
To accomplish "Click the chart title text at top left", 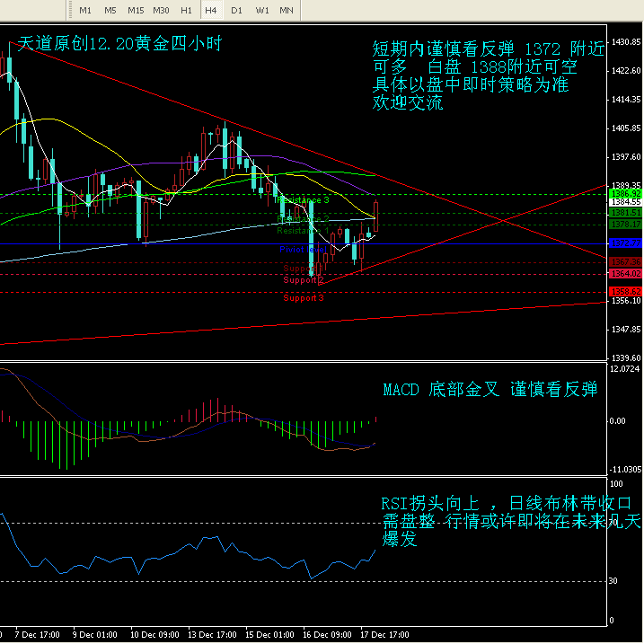I will 119,43.
